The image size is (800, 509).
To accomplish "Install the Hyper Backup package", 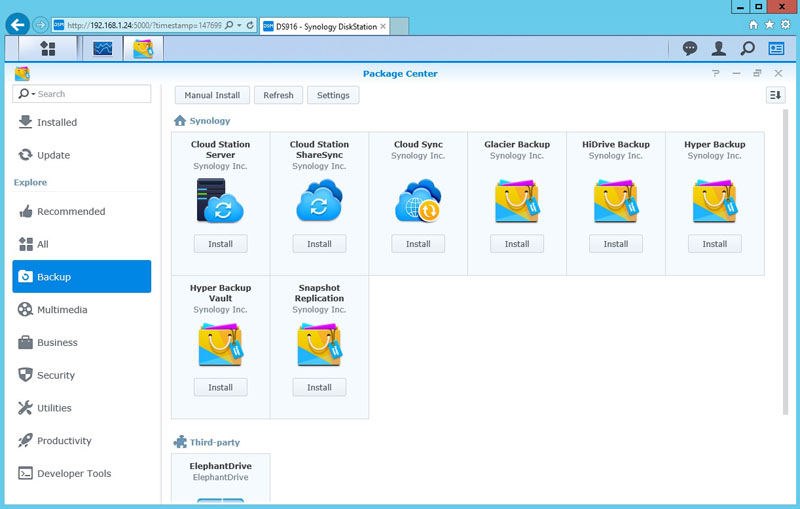I will pyautogui.click(x=714, y=244).
